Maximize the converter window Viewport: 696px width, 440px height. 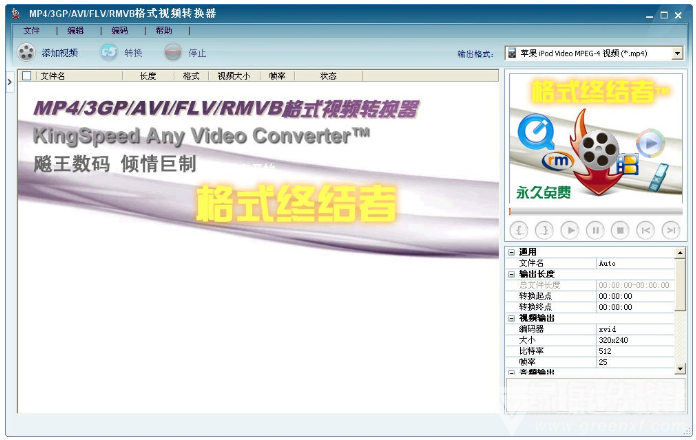click(x=664, y=16)
